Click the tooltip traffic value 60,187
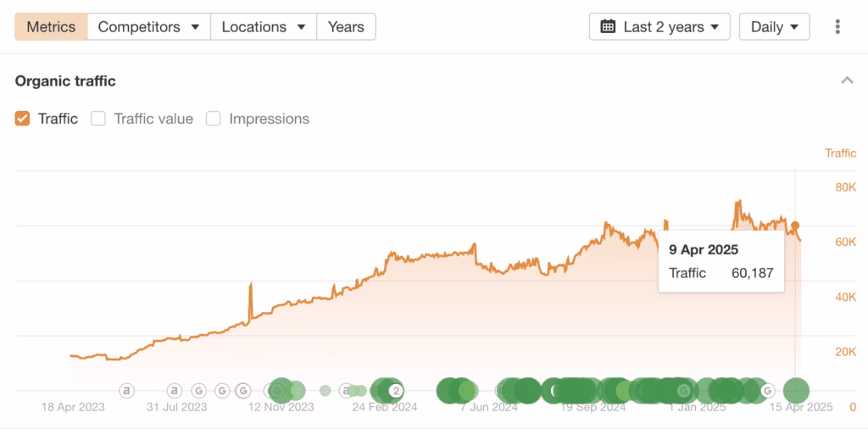Viewport: 868px width, 429px height. (751, 273)
